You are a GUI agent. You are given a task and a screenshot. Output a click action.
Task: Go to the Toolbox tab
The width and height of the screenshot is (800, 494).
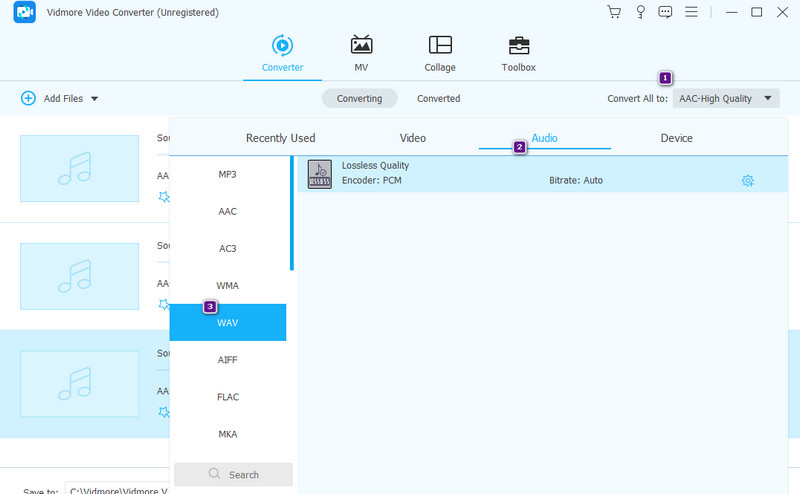point(518,54)
